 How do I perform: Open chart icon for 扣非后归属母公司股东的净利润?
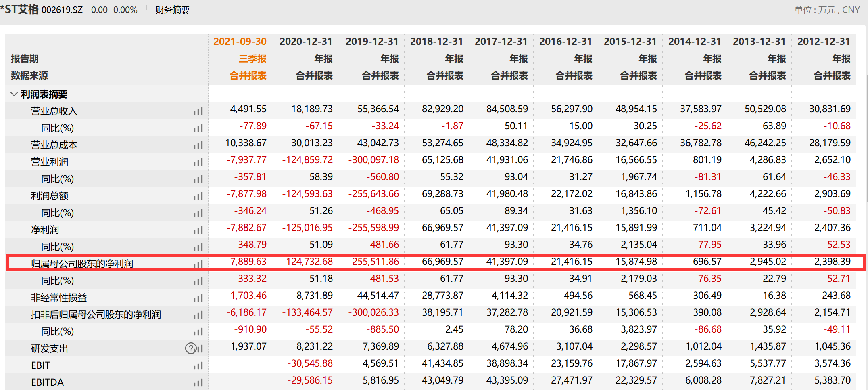point(198,315)
